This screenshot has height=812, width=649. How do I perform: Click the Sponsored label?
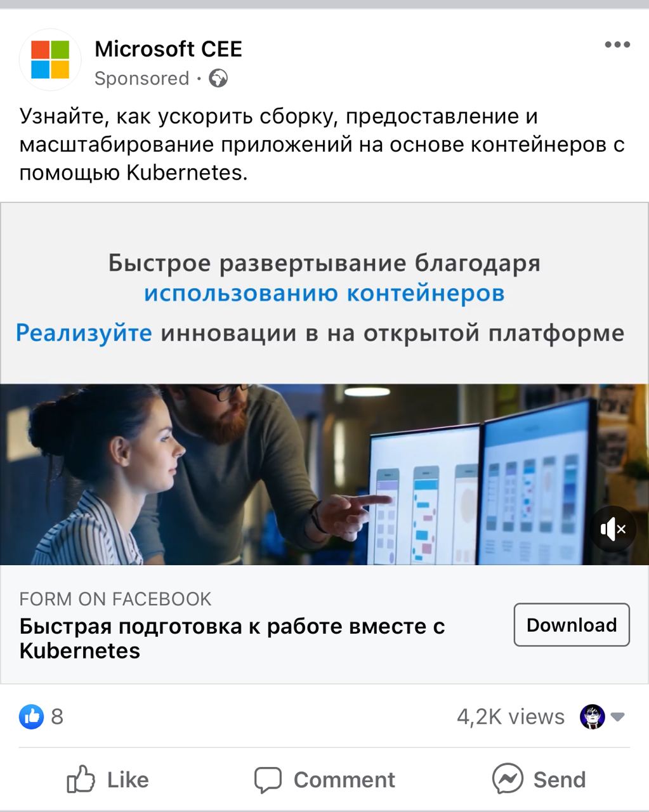141,79
